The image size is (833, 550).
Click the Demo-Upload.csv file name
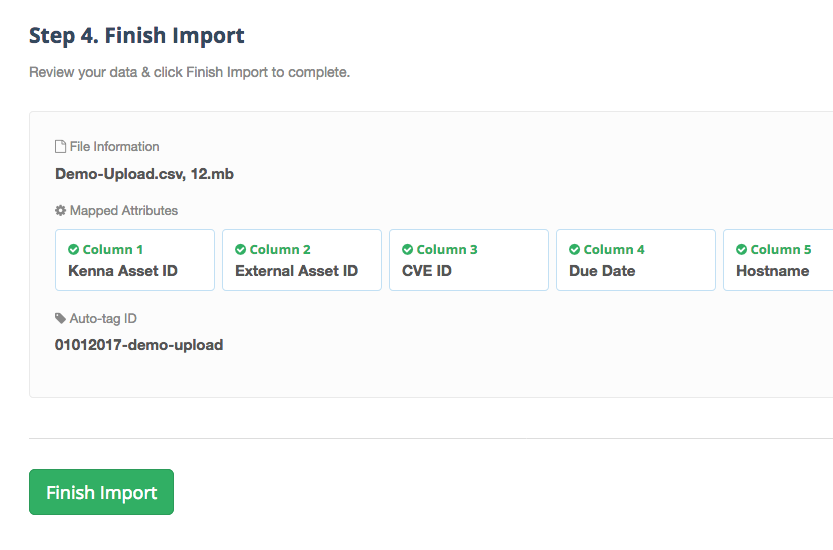120,174
